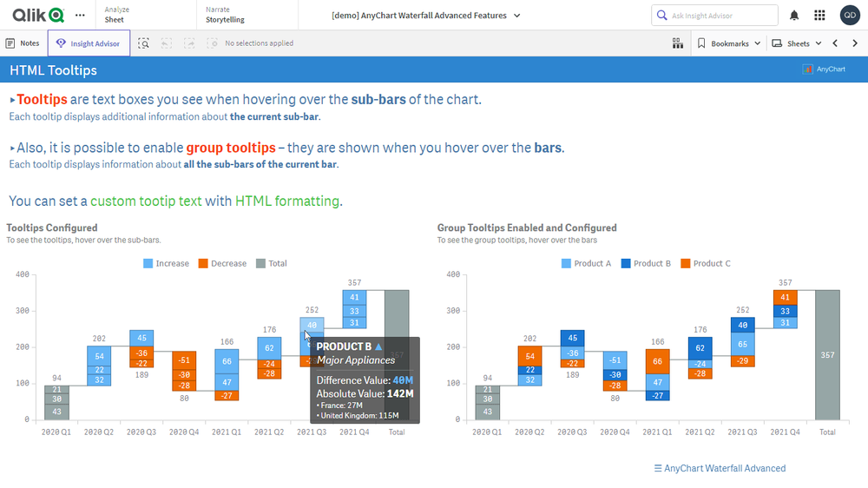The width and height of the screenshot is (868, 488).
Task: Click the QD user avatar
Action: click(850, 16)
